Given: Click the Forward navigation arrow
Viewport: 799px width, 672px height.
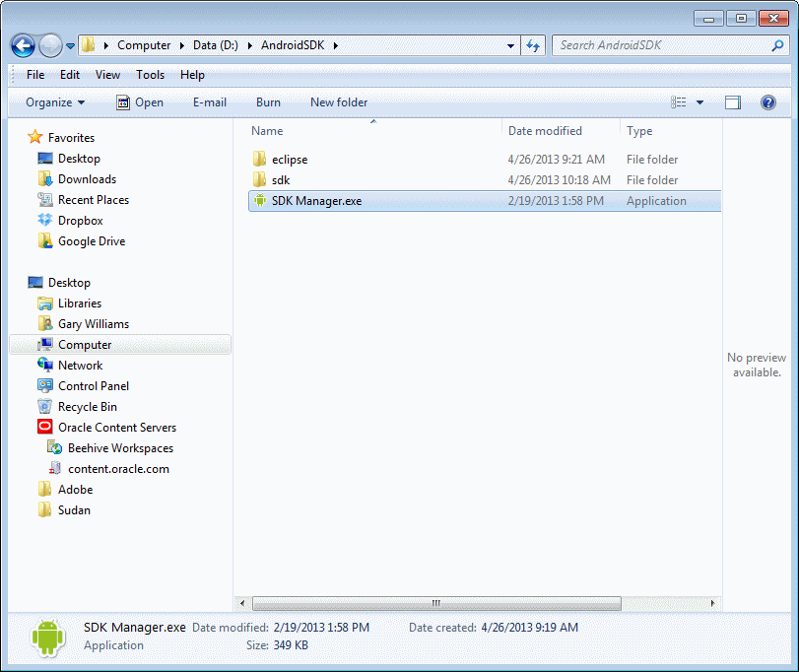Looking at the screenshot, I should pyautogui.click(x=50, y=46).
